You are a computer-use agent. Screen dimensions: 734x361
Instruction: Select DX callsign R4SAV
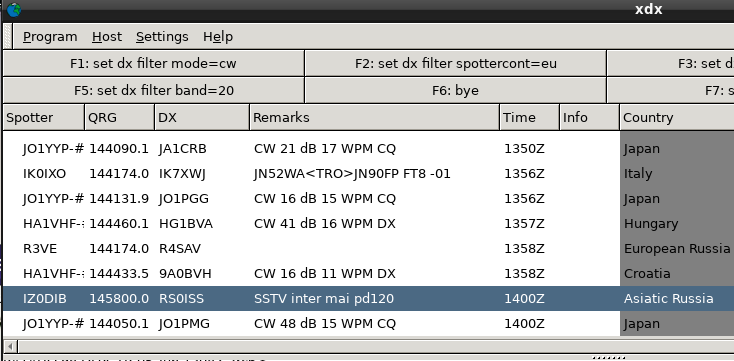(x=180, y=249)
